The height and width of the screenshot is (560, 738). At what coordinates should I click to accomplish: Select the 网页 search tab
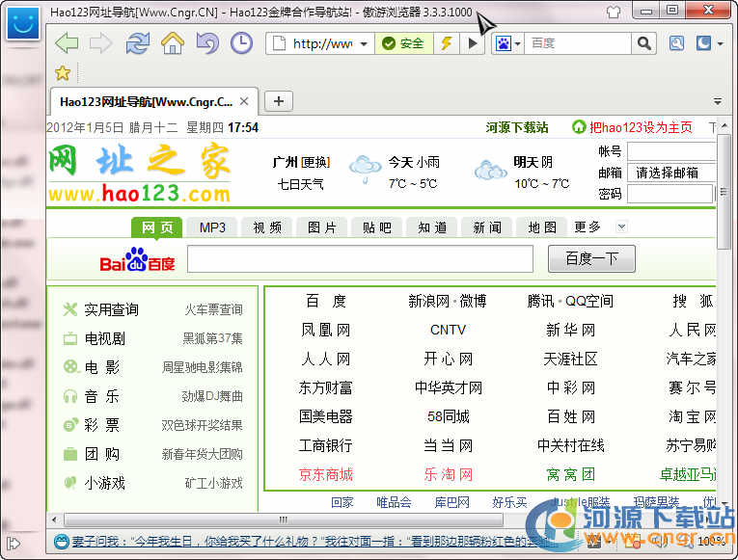coord(157,227)
